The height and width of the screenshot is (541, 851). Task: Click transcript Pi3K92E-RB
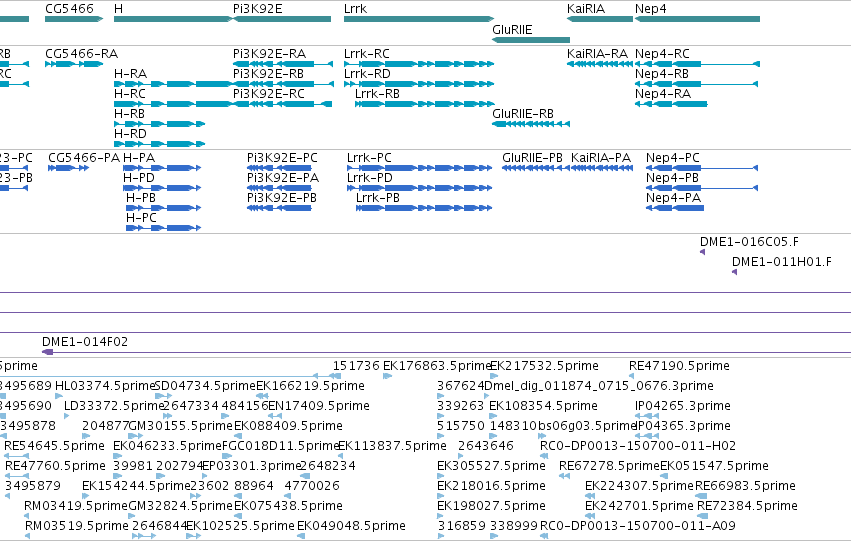tap(283, 84)
